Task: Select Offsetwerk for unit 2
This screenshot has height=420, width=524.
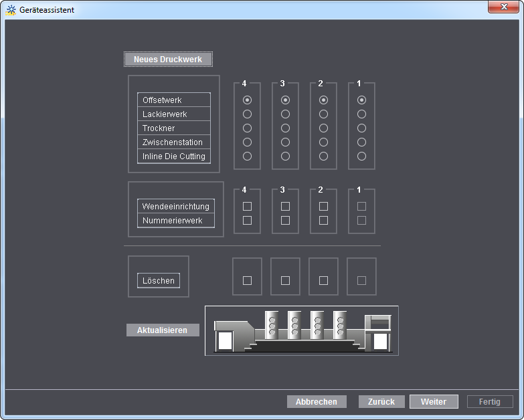Action: point(323,100)
